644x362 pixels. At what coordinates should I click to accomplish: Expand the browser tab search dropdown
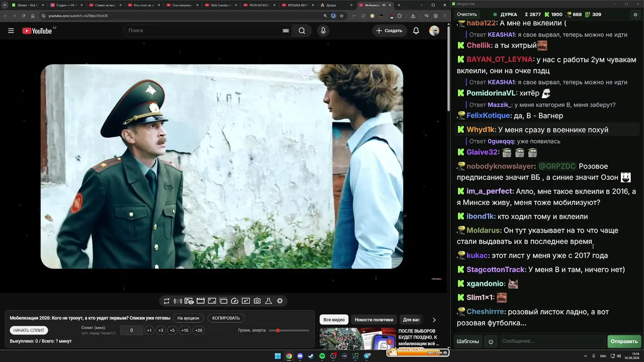coord(5,5)
